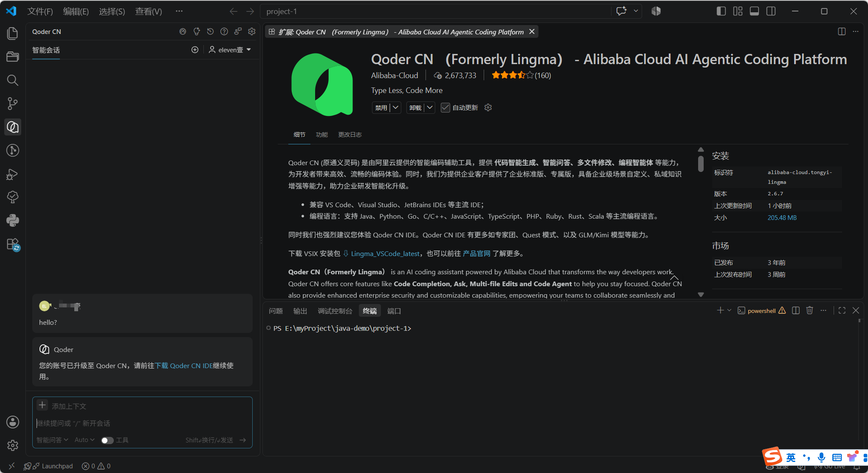This screenshot has width=868, height=473.
Task: Open the new terminal profile dropdown chevron
Action: click(x=729, y=311)
